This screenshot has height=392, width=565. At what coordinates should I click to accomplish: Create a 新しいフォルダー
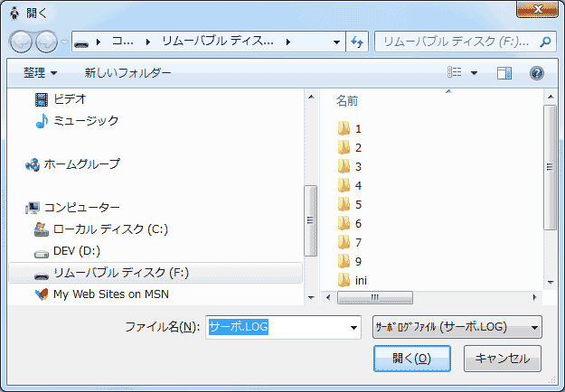tap(127, 73)
